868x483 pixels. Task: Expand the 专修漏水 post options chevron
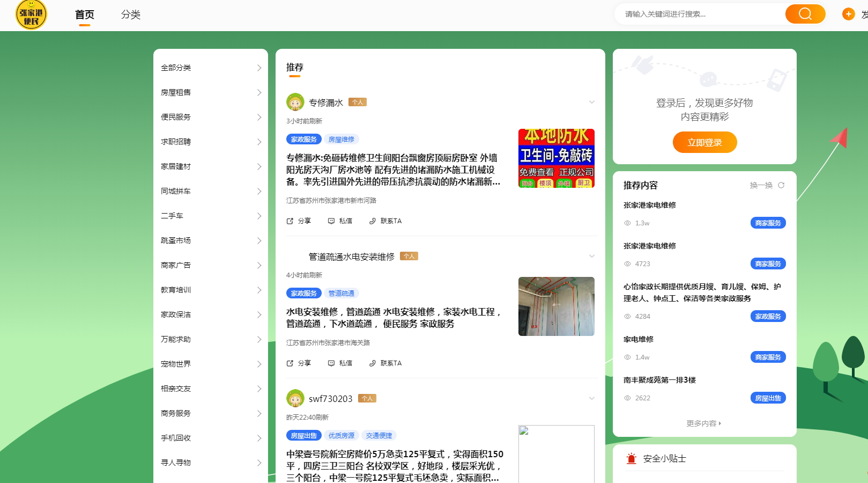(x=592, y=102)
